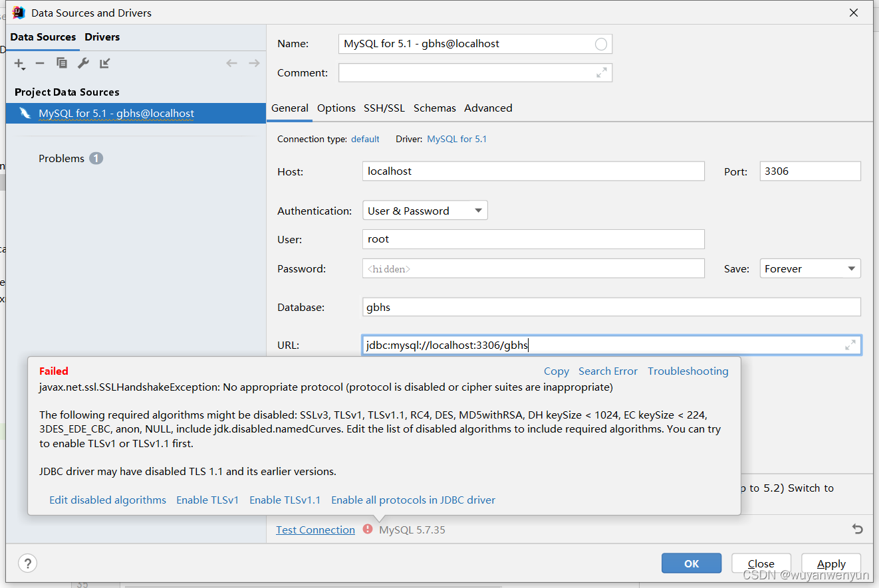Open the wrench settings icon in toolbar
Screen dimensions: 879x588
[83, 63]
